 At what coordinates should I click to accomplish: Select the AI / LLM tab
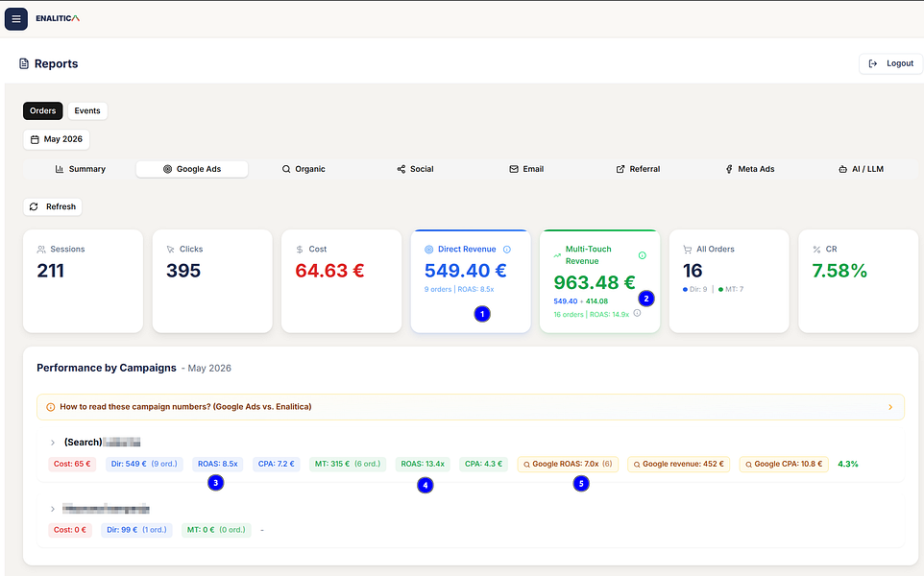(861, 169)
